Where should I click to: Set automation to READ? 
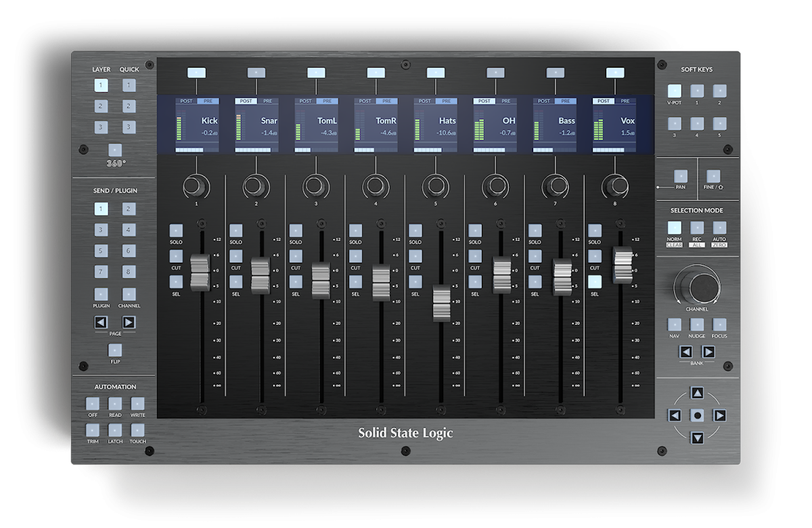115,404
